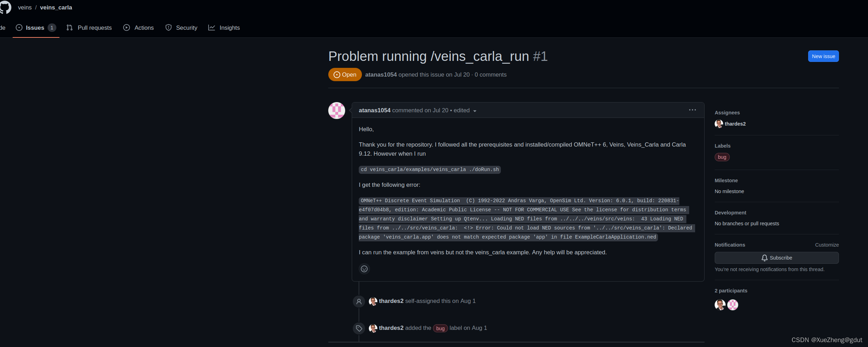868x347 pixels.
Task: Open atanas1054 profile in comment header
Action: [374, 110]
